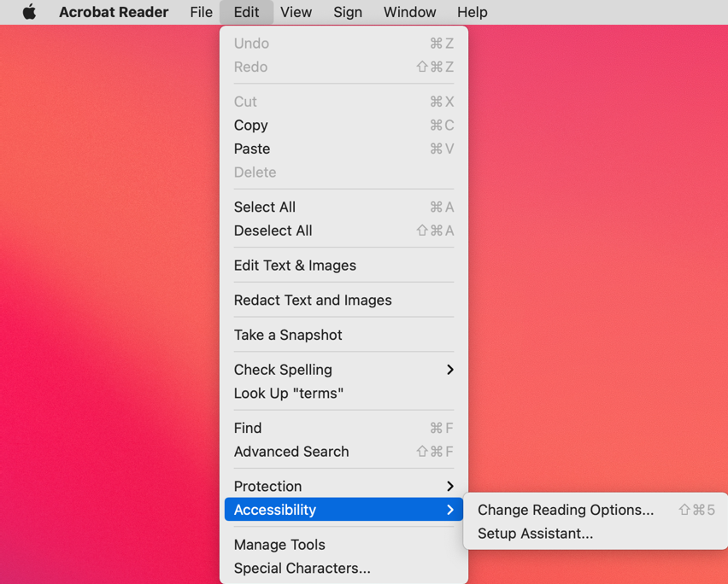This screenshot has height=584, width=728.
Task: Choose Paste from the Edit menu
Action: click(x=343, y=149)
